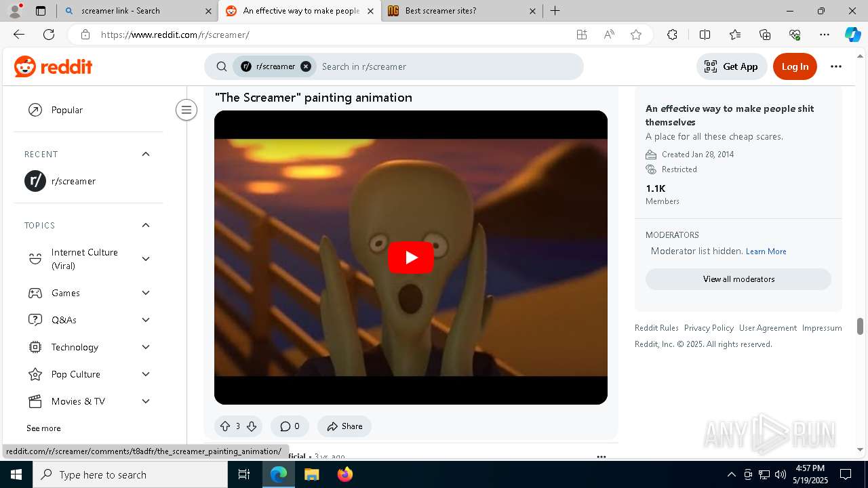
Task: Launch Firefox from the taskbar
Action: 345,474
